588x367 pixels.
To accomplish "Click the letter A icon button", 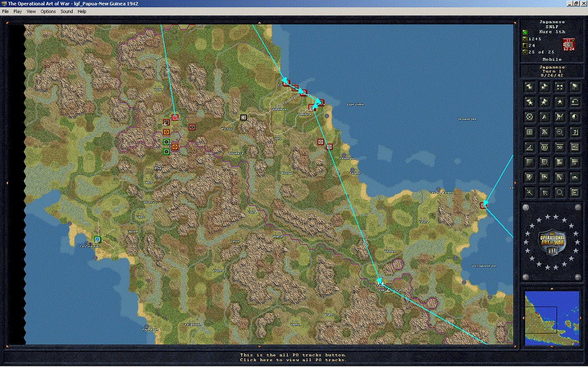I will [545, 117].
